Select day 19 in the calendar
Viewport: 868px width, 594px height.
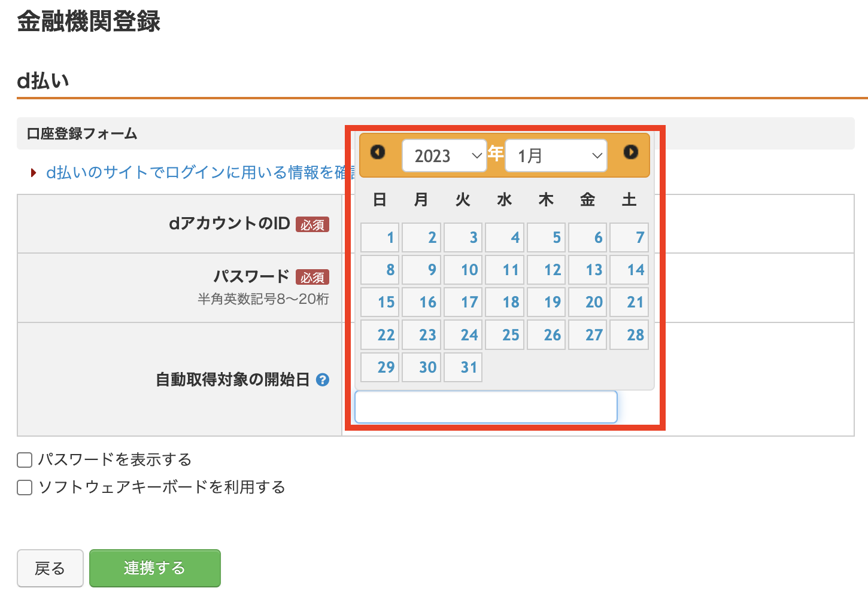[547, 302]
